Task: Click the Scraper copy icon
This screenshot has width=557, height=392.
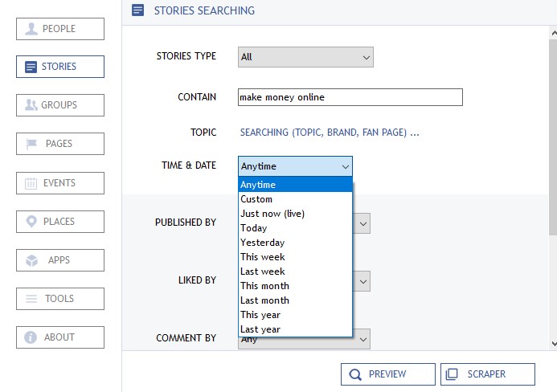Action: tap(453, 374)
